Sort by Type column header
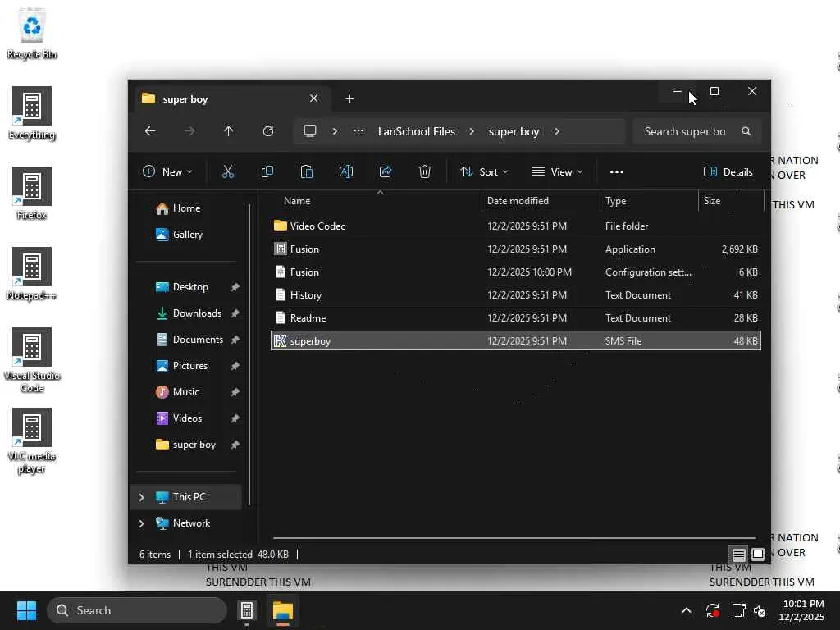 coord(615,201)
